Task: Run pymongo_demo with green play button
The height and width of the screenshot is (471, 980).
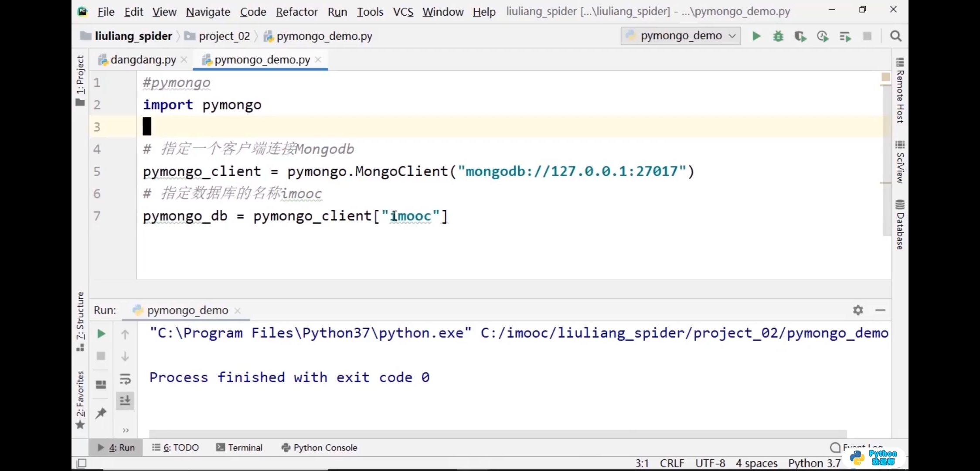Action: pos(756,36)
